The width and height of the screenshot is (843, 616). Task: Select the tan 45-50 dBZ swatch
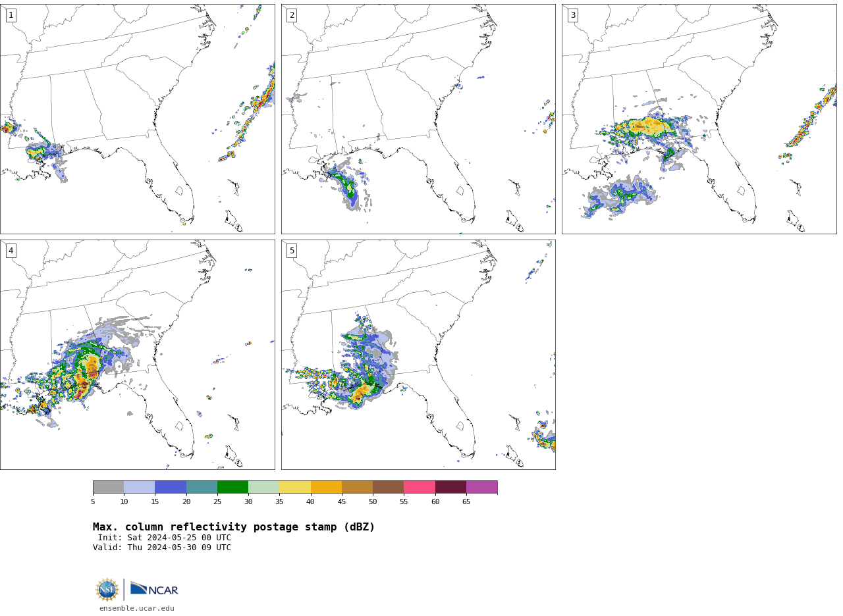[x=357, y=487]
